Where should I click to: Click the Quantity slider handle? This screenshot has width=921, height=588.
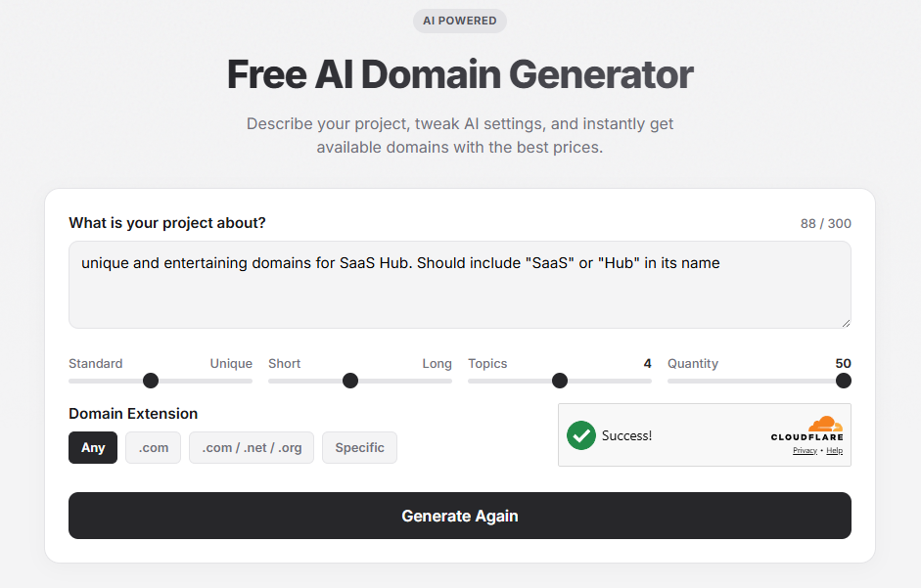point(843,381)
